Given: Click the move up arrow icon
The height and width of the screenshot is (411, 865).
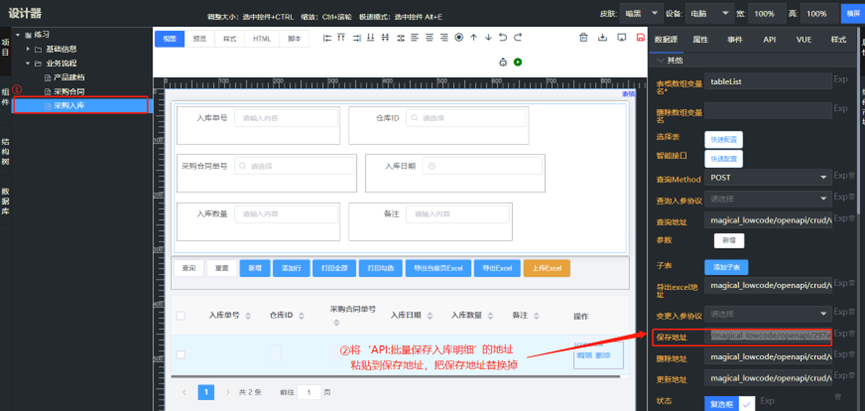Looking at the screenshot, I should click(473, 38).
